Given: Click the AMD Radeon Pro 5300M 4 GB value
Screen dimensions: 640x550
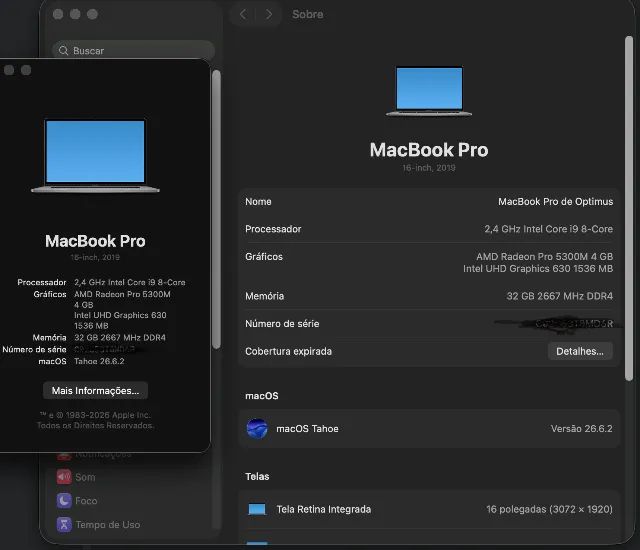Looking at the screenshot, I should 544,257.
